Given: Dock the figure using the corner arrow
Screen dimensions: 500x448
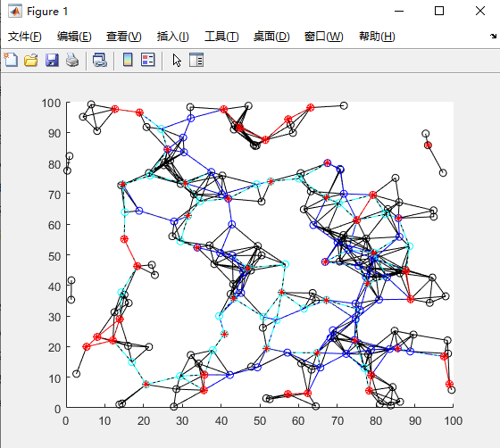Looking at the screenshot, I should click(493, 36).
